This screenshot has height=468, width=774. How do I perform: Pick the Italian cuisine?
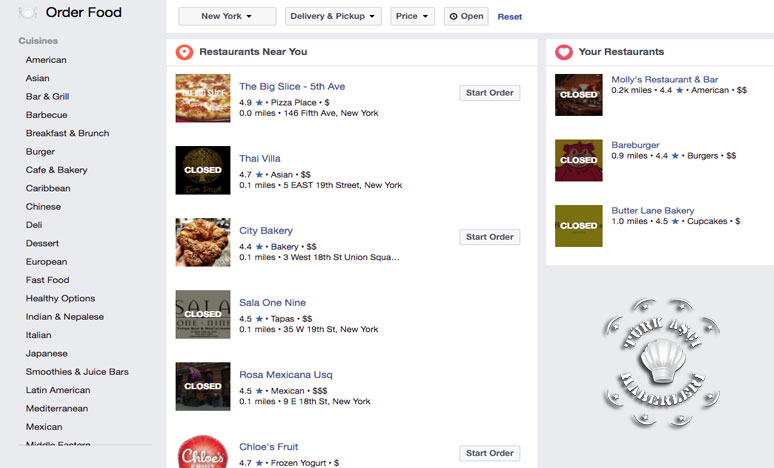pyautogui.click(x=39, y=335)
